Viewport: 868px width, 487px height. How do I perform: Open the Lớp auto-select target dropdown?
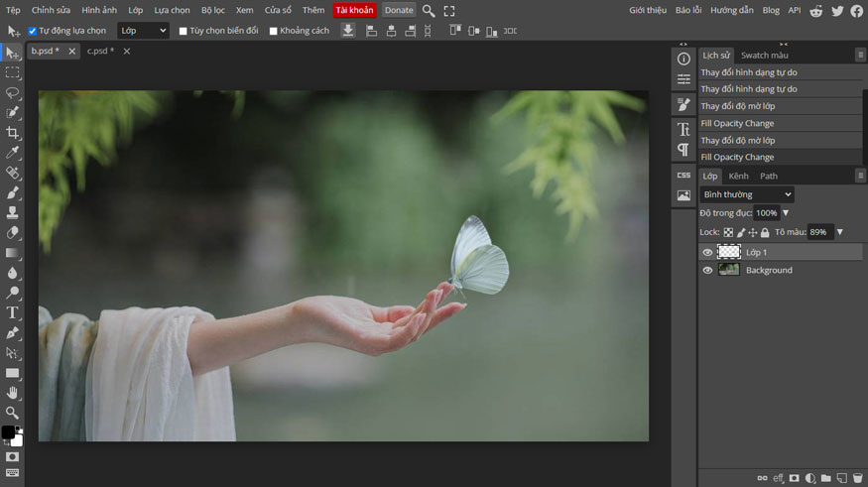143,31
